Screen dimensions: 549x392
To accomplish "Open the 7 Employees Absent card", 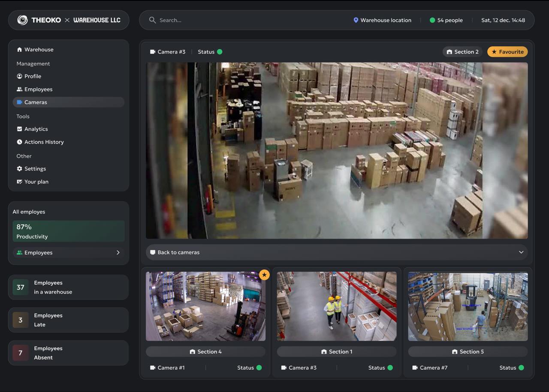I will [69, 353].
